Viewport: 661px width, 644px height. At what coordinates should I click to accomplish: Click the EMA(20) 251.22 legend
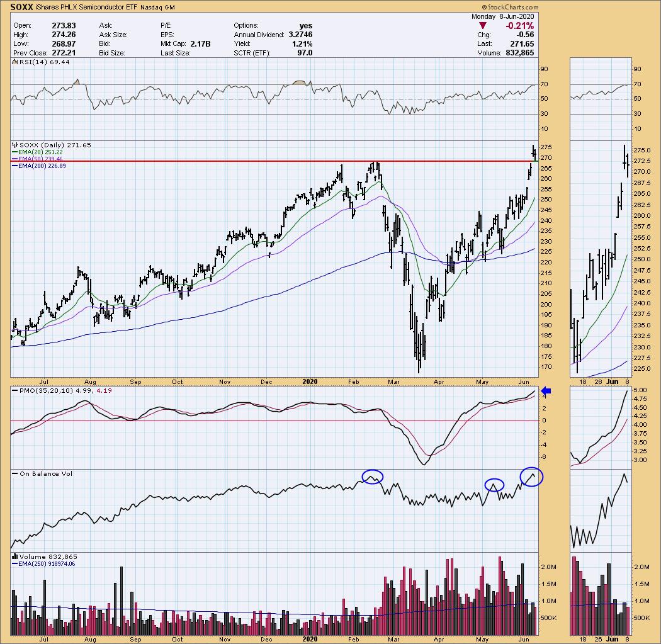40,152
